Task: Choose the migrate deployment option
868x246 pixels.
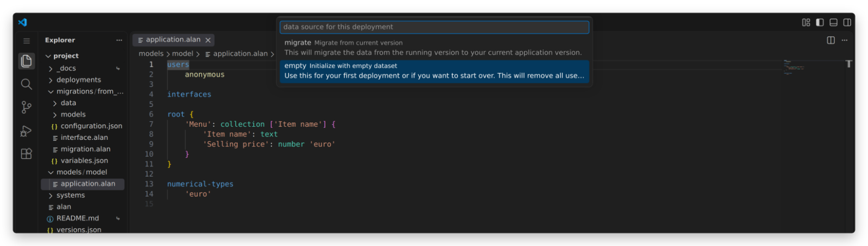Action: (x=434, y=47)
